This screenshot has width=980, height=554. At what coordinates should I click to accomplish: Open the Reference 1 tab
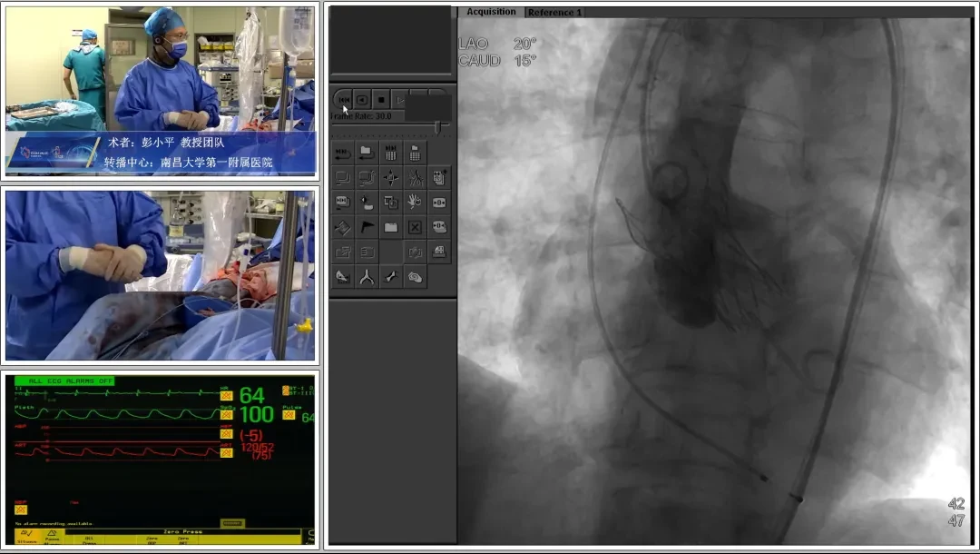(x=555, y=13)
